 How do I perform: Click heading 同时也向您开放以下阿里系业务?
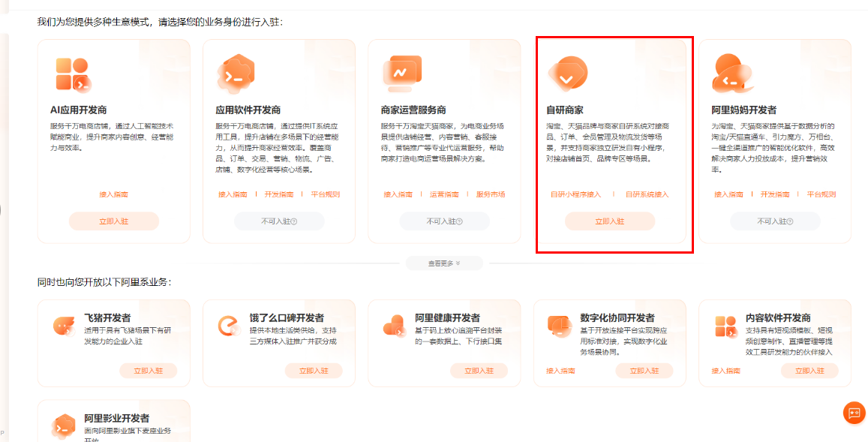104,282
